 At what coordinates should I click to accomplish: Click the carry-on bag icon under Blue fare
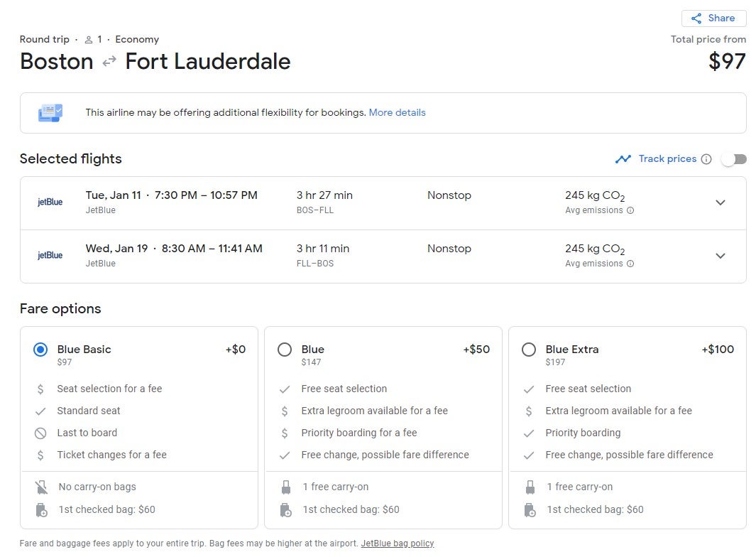point(285,487)
